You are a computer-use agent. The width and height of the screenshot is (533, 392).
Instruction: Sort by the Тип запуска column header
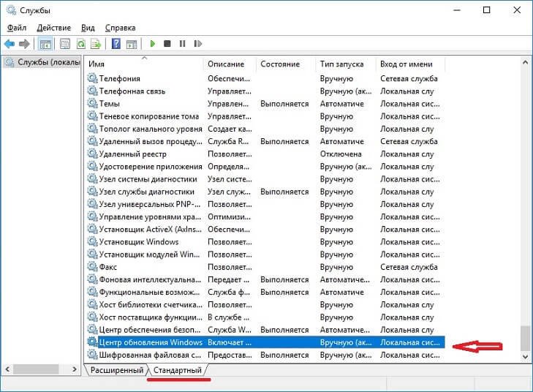pos(346,64)
